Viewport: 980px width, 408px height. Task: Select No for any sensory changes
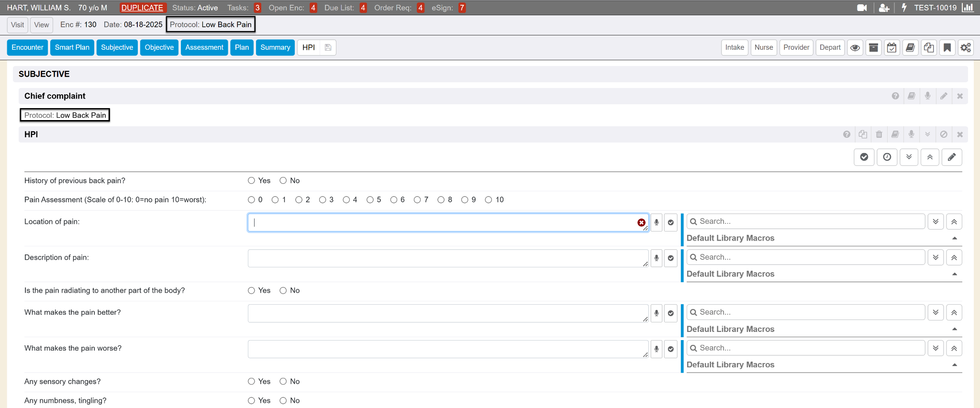click(x=283, y=382)
